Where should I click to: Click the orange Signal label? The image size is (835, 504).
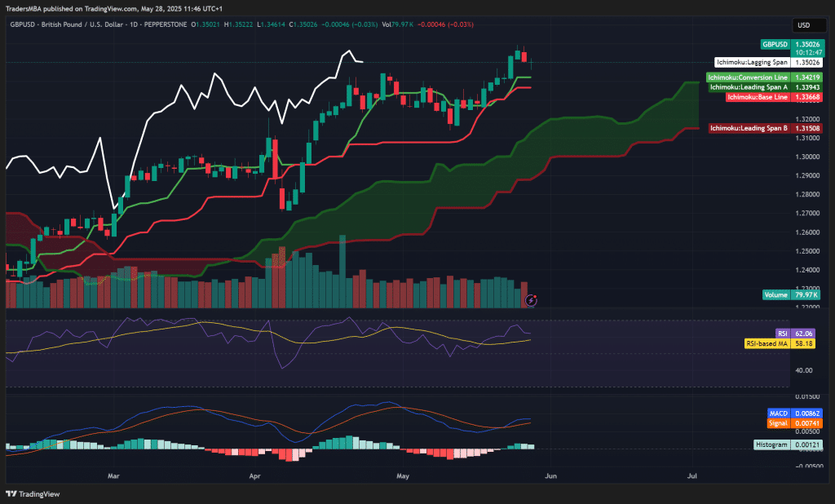point(778,423)
